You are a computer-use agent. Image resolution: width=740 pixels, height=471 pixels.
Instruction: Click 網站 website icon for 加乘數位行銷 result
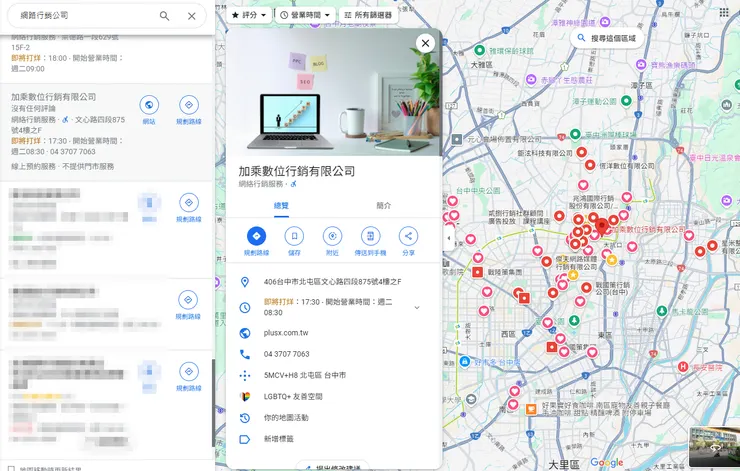click(149, 105)
